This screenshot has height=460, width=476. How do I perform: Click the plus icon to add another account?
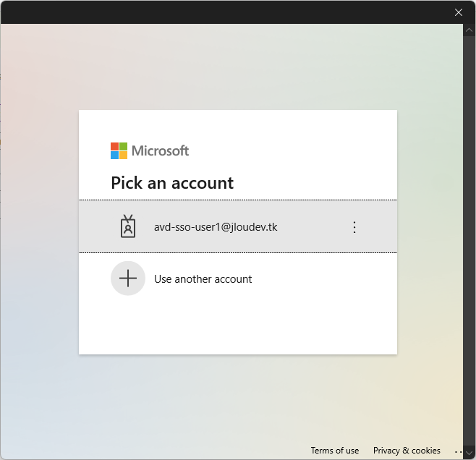pyautogui.click(x=128, y=278)
